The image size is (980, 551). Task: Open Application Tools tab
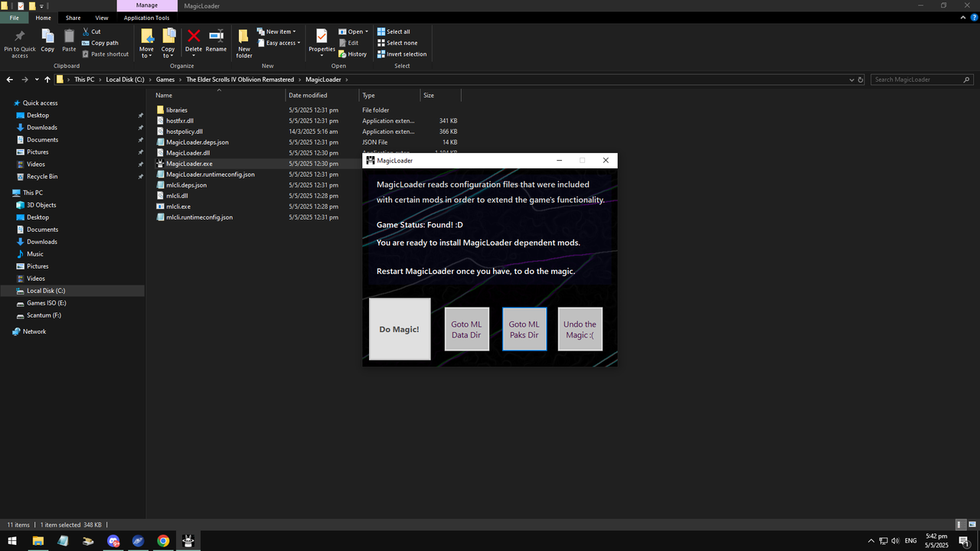point(146,18)
